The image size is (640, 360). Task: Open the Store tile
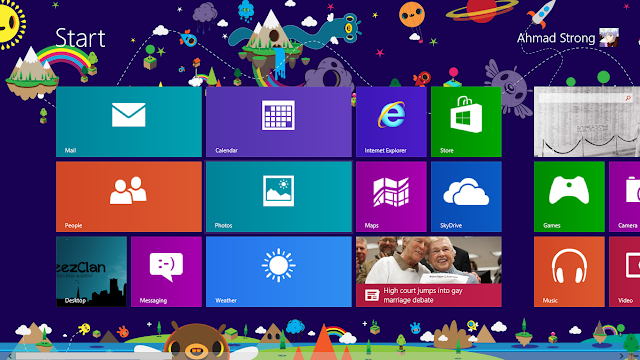coord(466,122)
